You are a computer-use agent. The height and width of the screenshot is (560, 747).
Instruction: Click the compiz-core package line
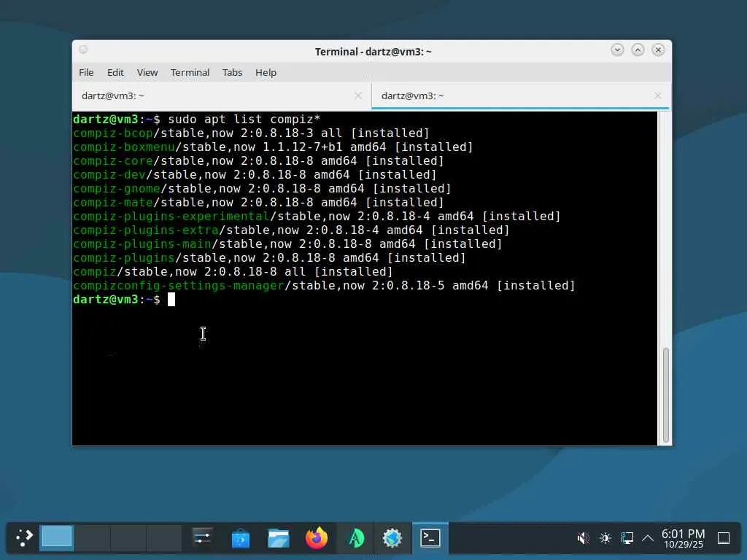point(258,160)
